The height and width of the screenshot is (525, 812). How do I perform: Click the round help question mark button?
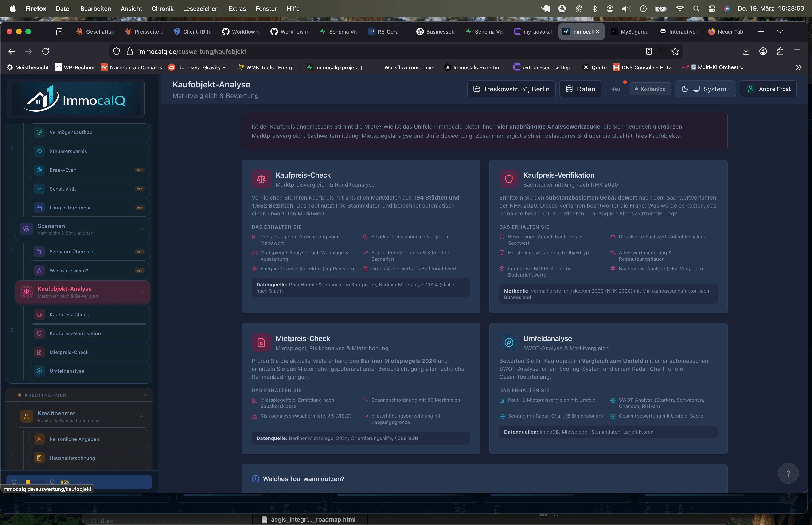coord(788,473)
